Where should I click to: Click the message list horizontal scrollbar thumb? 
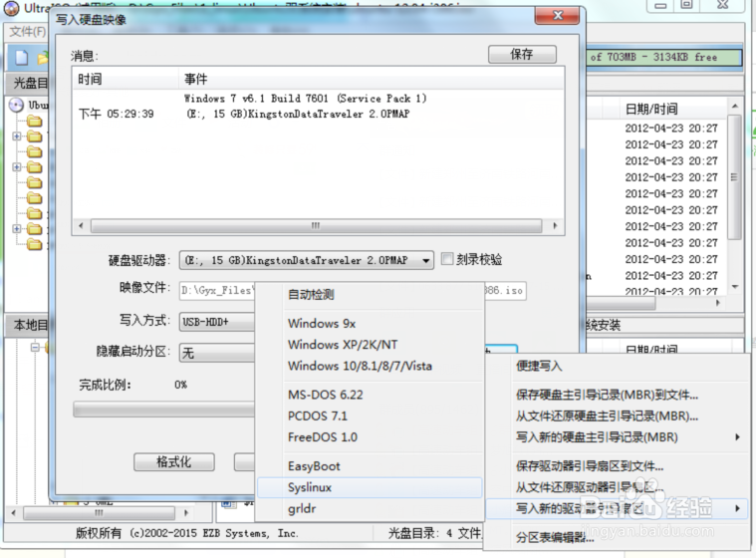(316, 226)
